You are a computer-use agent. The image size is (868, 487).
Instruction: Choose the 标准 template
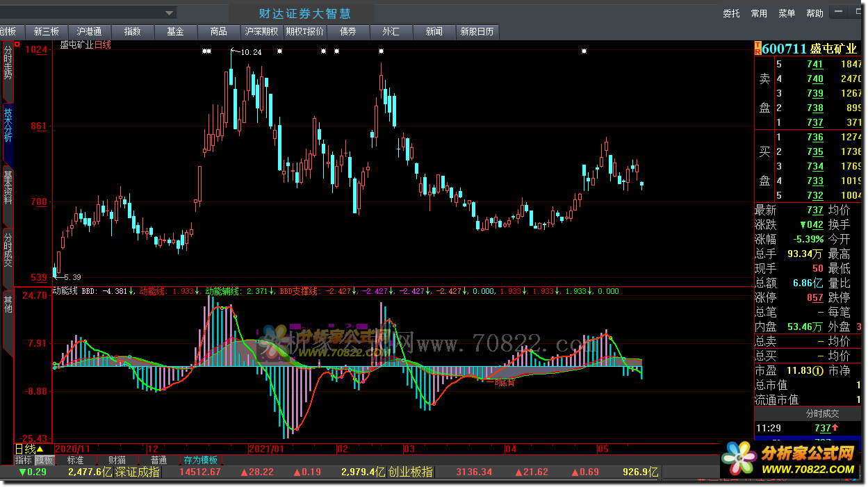click(x=75, y=460)
